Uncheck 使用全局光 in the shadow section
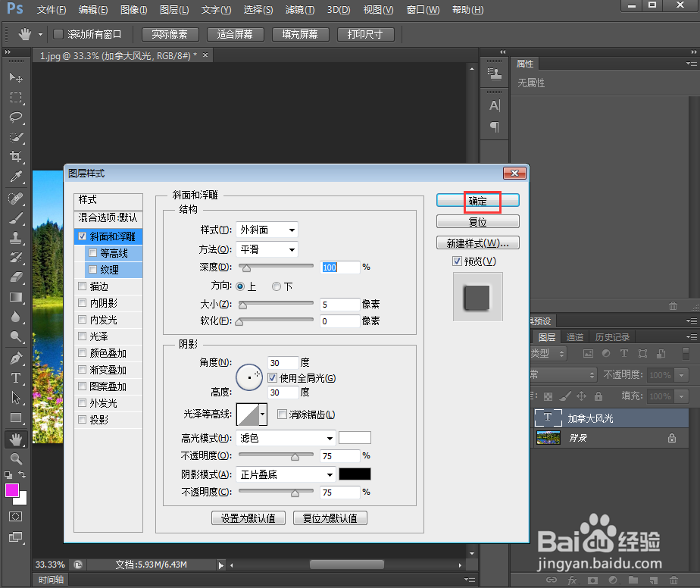 (273, 377)
